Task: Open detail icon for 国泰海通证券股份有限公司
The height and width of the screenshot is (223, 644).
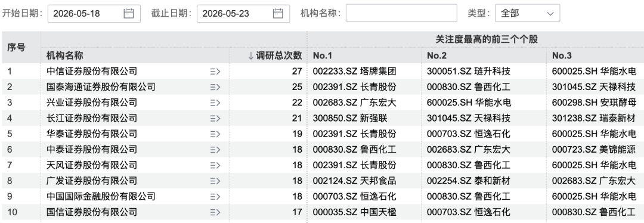Action: click(215, 87)
